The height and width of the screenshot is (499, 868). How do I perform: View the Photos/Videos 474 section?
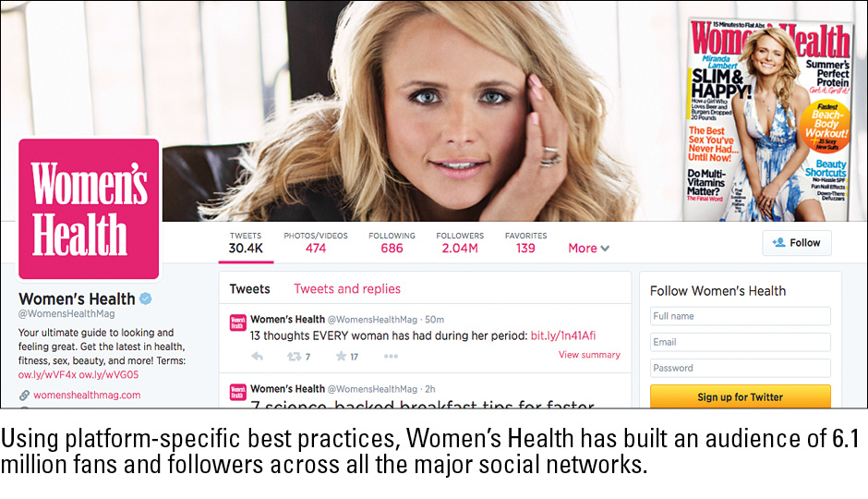click(316, 243)
